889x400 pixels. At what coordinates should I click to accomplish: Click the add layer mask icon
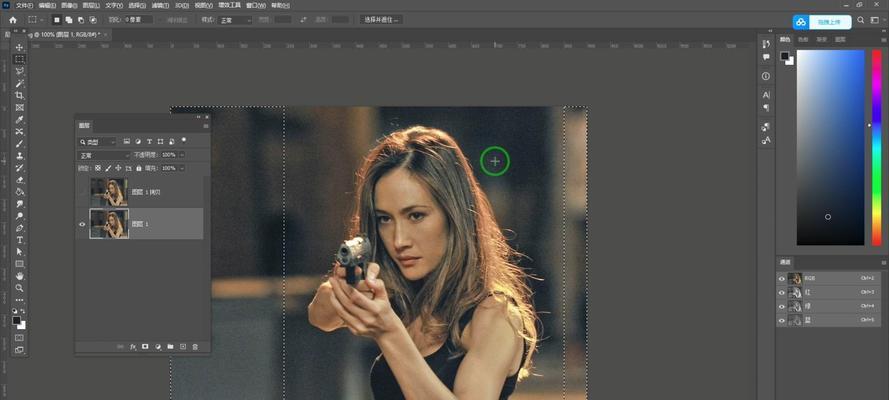tap(145, 347)
